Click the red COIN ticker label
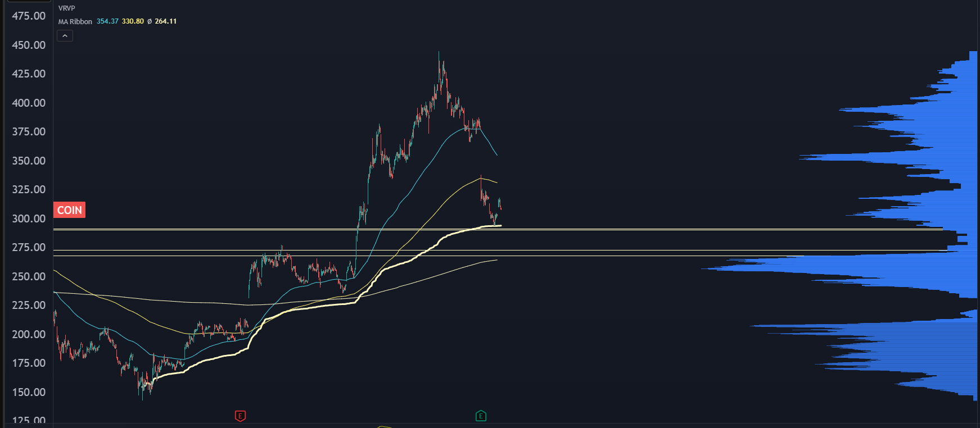This screenshot has width=980, height=428. pos(69,210)
